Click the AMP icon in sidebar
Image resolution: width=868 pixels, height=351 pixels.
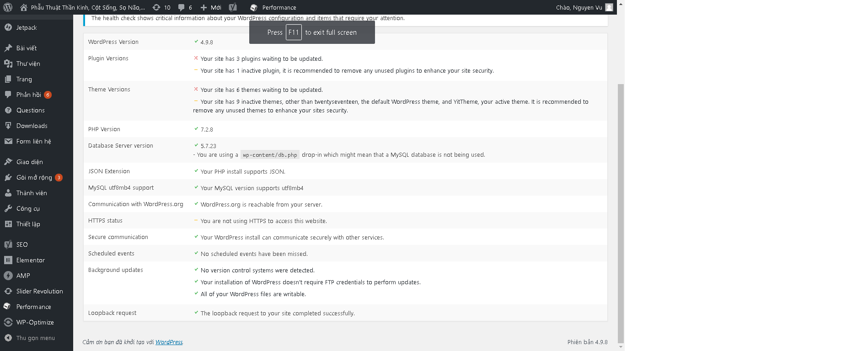click(x=8, y=276)
